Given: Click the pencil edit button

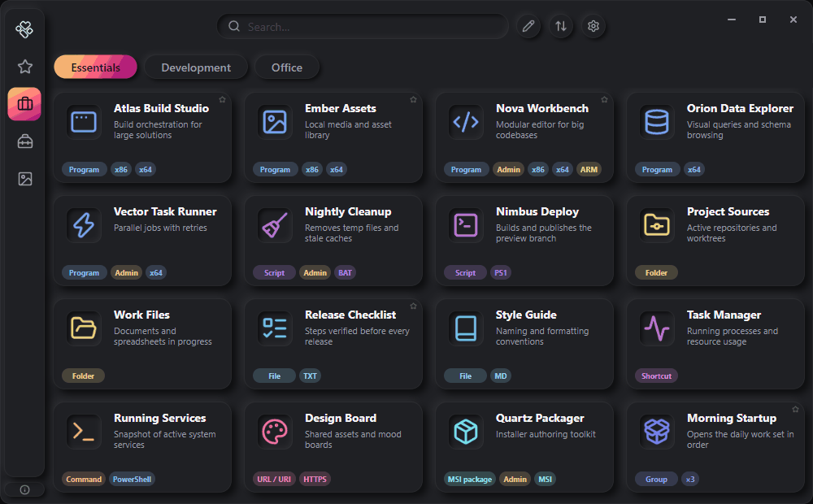Looking at the screenshot, I should click(528, 26).
